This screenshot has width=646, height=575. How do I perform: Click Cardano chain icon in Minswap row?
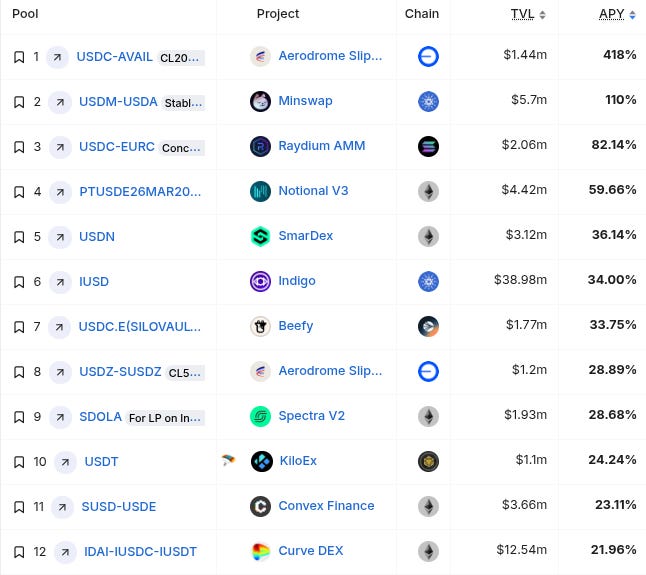[x=428, y=101]
